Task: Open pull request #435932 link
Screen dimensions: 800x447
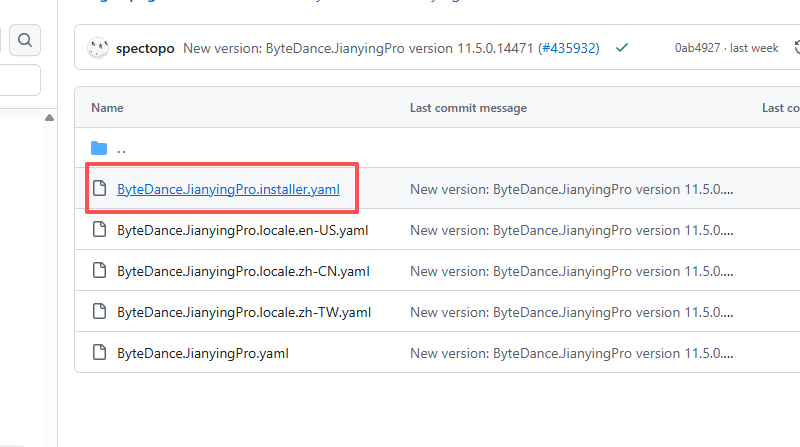Action: [x=569, y=48]
